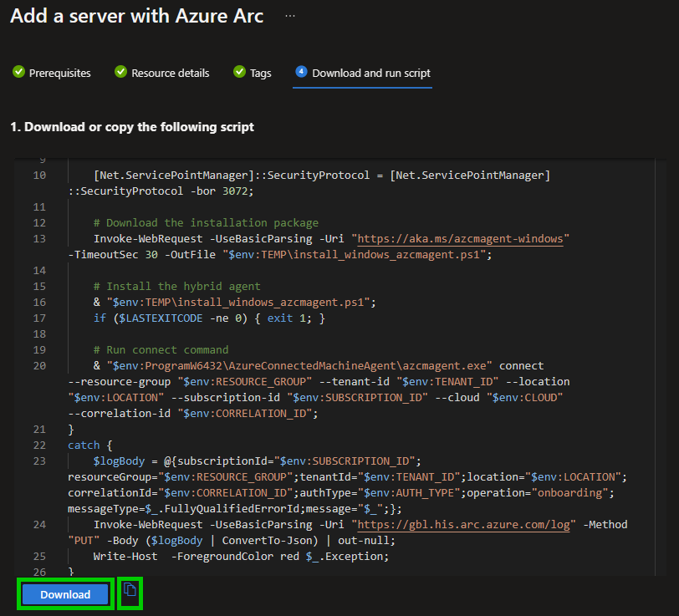679x616 pixels.
Task: Click the "Add a server with Azure Arc" title
Action: click(x=137, y=17)
